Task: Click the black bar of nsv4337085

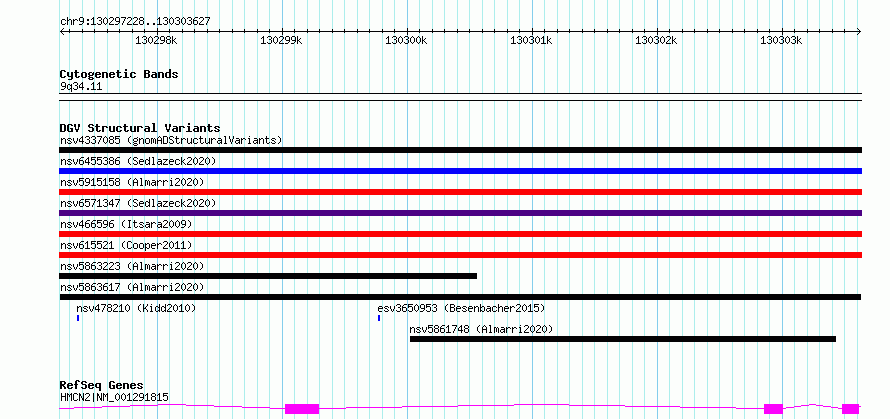Action: click(x=460, y=150)
